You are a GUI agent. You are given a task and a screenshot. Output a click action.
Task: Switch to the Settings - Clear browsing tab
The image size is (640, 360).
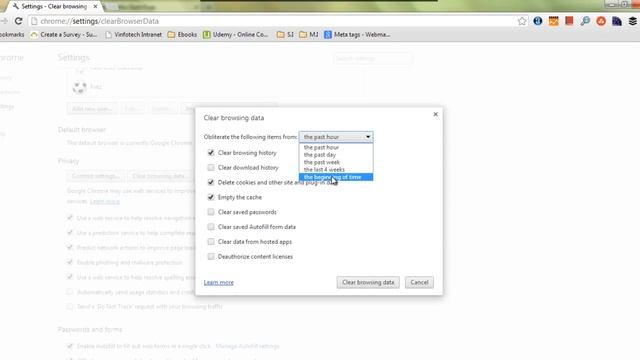coord(54,7)
